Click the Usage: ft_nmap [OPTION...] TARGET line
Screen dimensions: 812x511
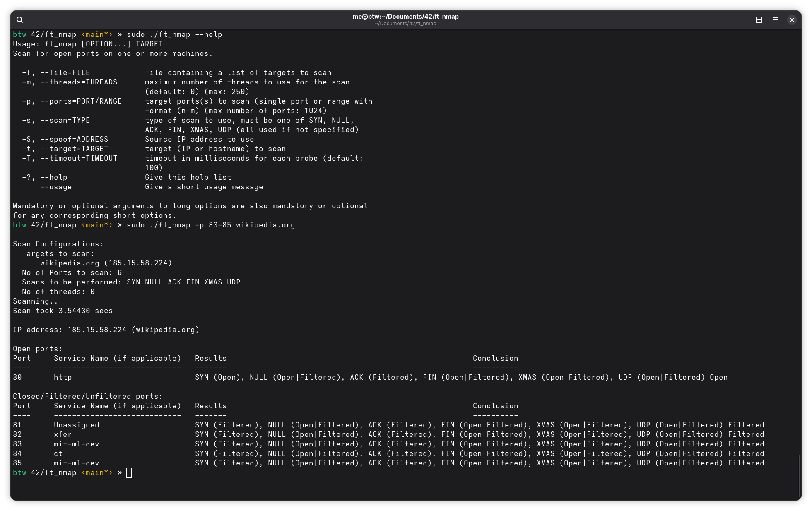(x=87, y=43)
